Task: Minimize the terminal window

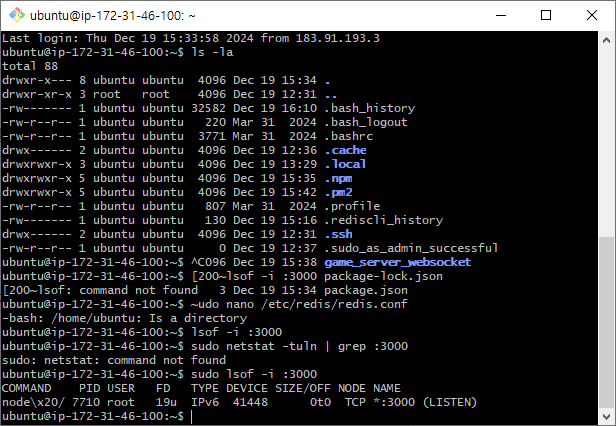Action: 501,15
